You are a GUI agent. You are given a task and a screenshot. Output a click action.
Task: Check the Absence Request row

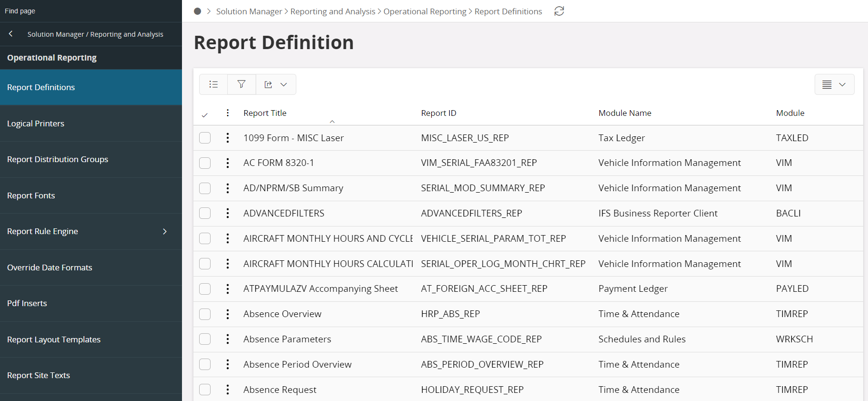205,390
